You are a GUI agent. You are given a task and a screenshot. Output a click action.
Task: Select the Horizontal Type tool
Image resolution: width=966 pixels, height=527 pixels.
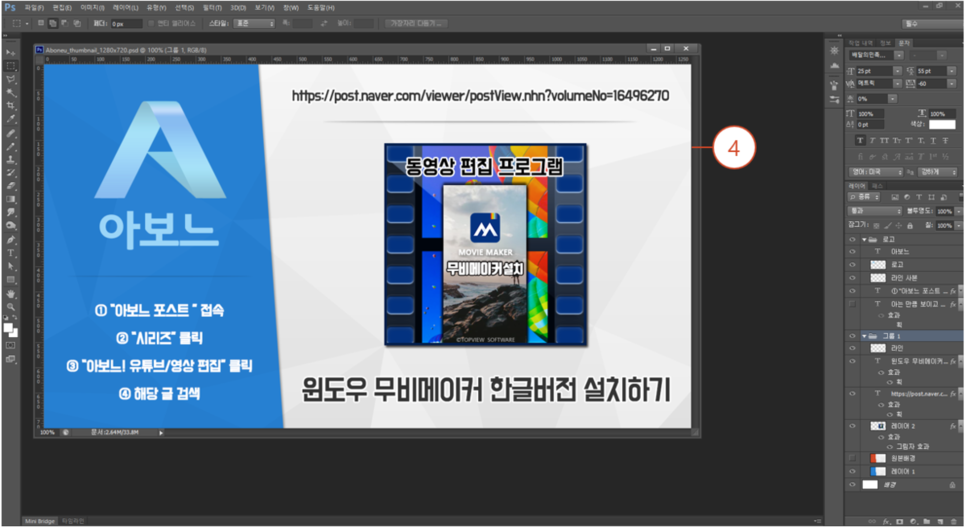pos(10,253)
